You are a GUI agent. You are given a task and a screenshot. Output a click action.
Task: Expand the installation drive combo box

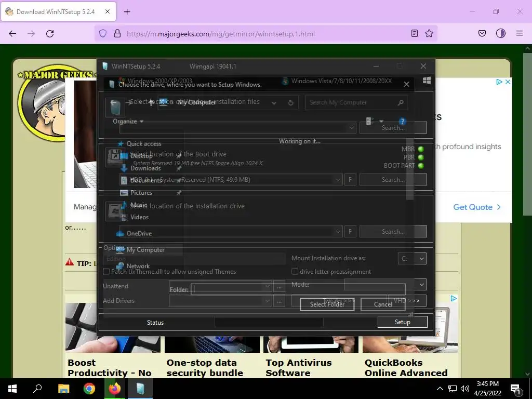point(338,231)
